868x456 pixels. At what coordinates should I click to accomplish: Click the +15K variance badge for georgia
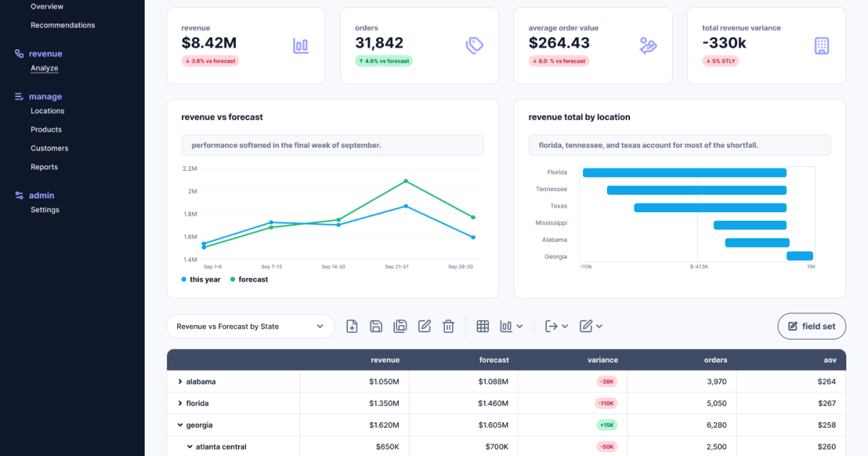click(606, 425)
